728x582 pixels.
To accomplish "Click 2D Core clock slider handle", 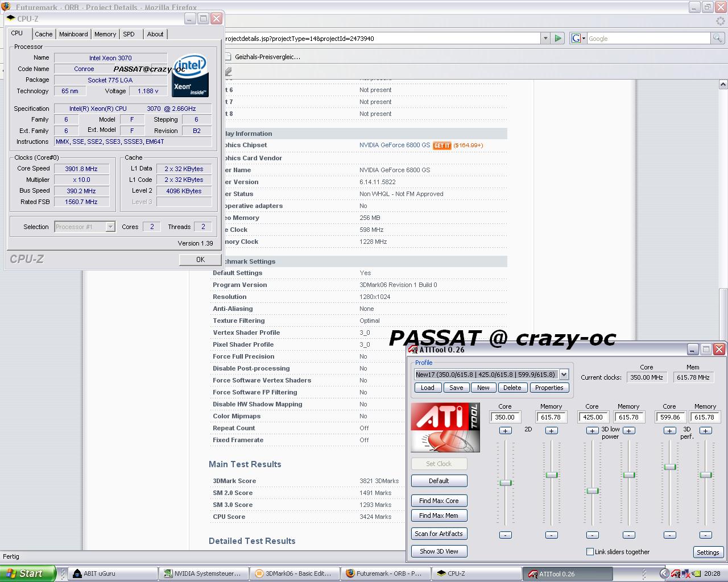I will click(x=506, y=483).
